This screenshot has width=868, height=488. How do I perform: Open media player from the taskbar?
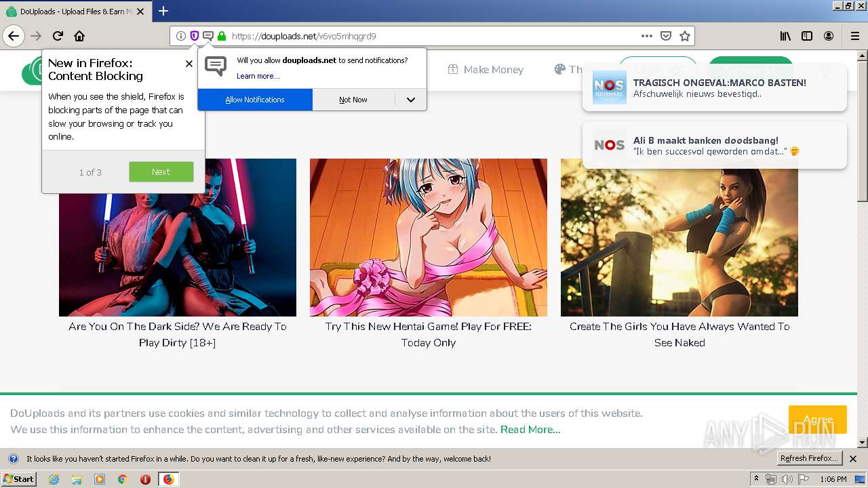coord(100,479)
